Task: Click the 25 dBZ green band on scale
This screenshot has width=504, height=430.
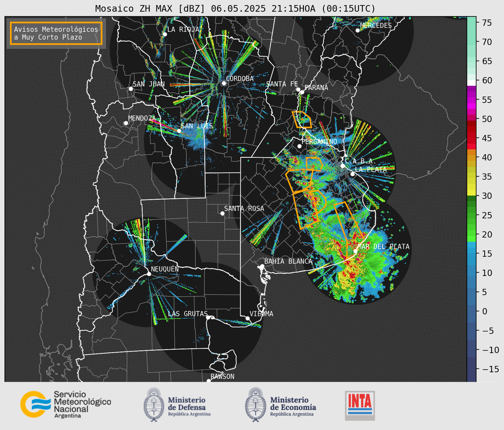Action: 471,215
